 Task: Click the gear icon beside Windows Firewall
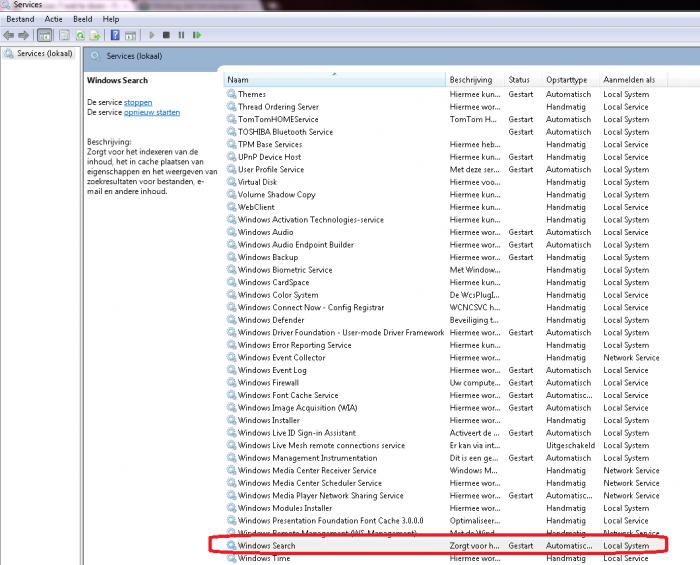tap(231, 382)
